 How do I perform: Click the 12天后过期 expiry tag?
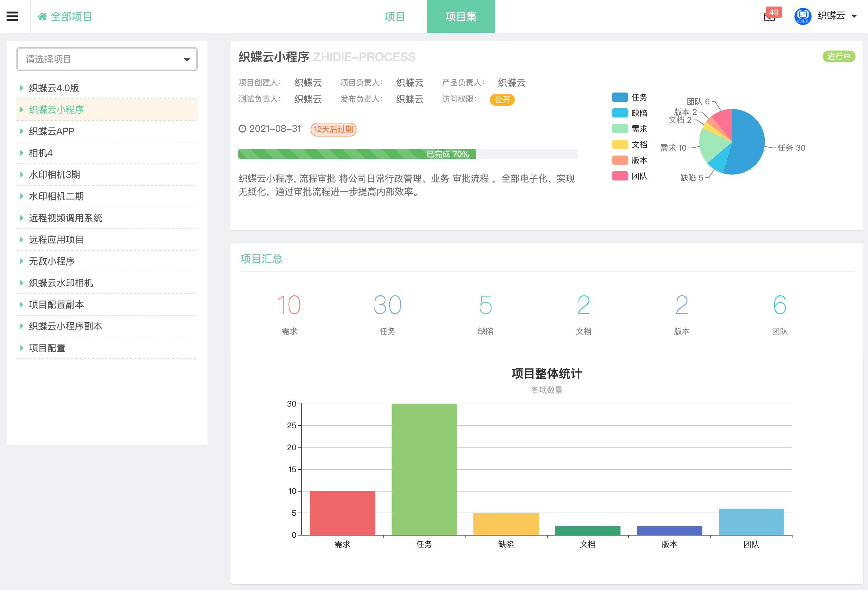(x=333, y=129)
